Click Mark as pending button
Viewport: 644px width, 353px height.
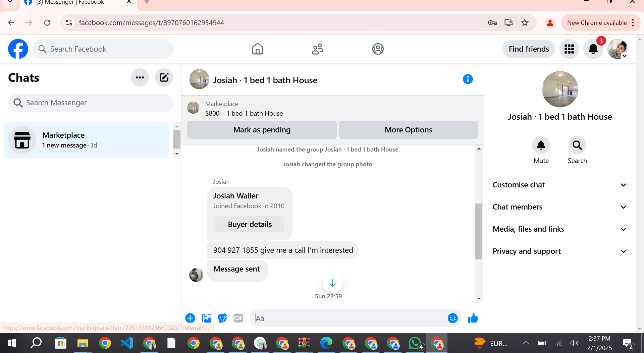(262, 130)
